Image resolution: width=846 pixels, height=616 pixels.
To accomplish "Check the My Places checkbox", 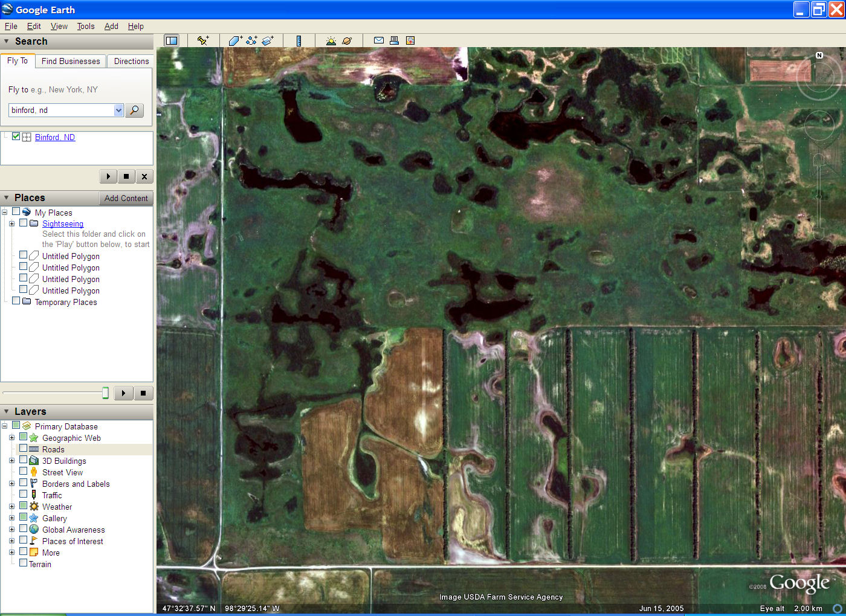I will (16, 211).
